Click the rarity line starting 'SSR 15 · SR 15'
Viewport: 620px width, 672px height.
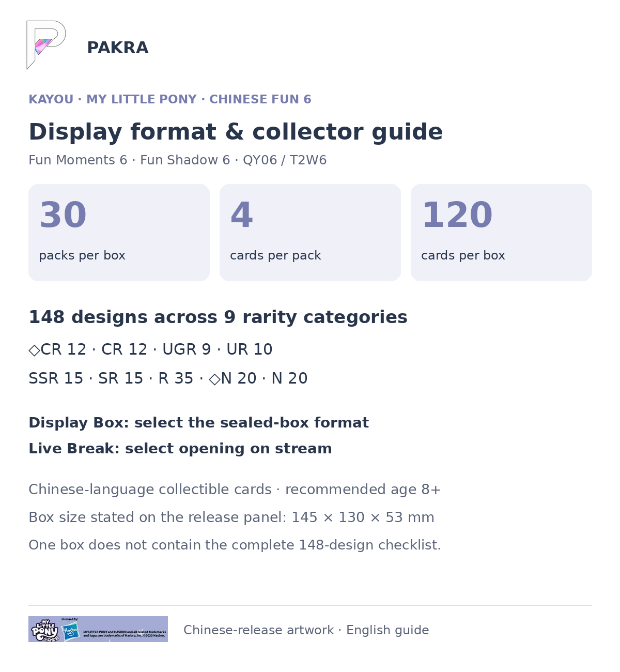(x=168, y=378)
